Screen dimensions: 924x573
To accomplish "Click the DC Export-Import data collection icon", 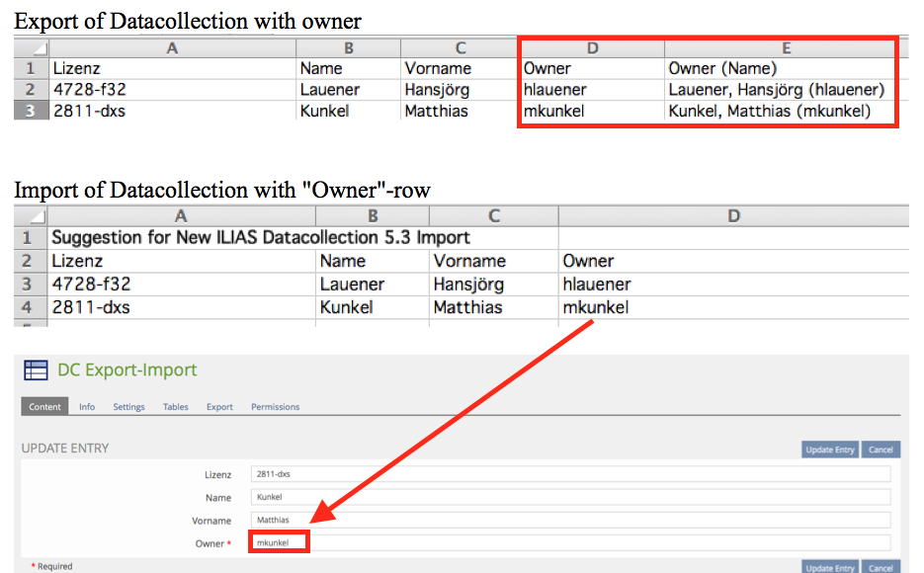I will (36, 370).
